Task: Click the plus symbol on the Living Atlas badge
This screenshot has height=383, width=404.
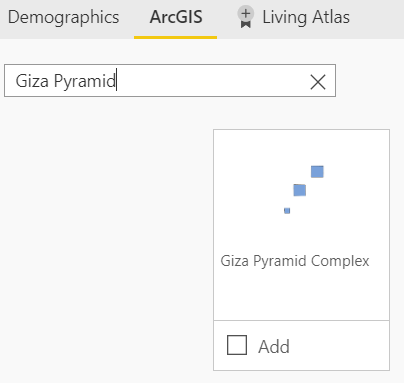Action: pyautogui.click(x=246, y=14)
